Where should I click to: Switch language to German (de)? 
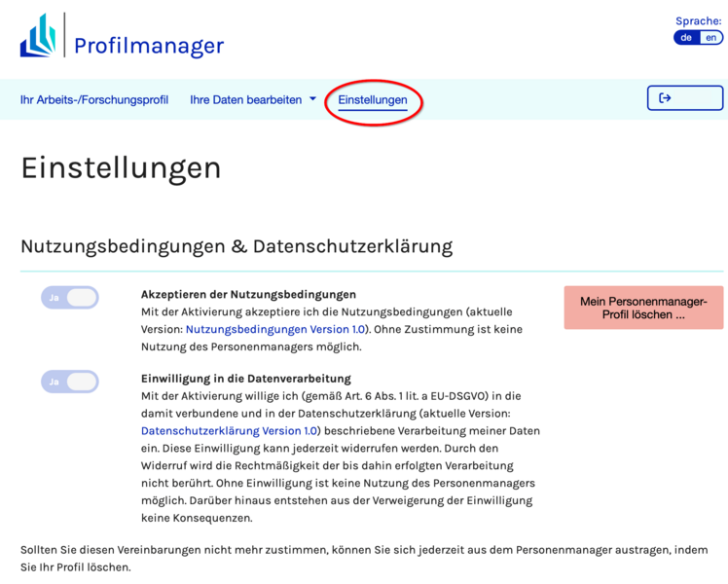pos(686,38)
